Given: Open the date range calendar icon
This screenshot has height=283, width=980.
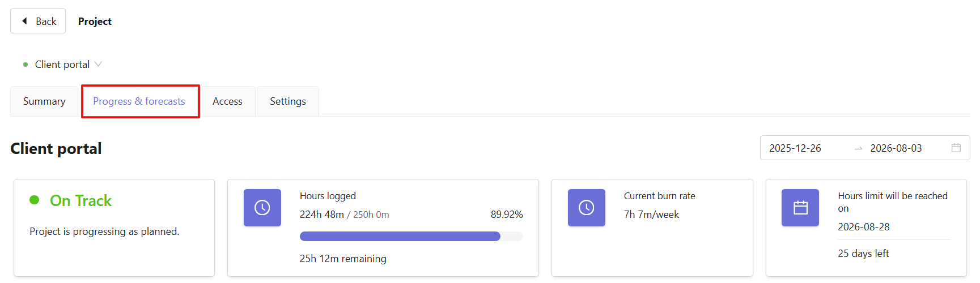Looking at the screenshot, I should tap(956, 148).
